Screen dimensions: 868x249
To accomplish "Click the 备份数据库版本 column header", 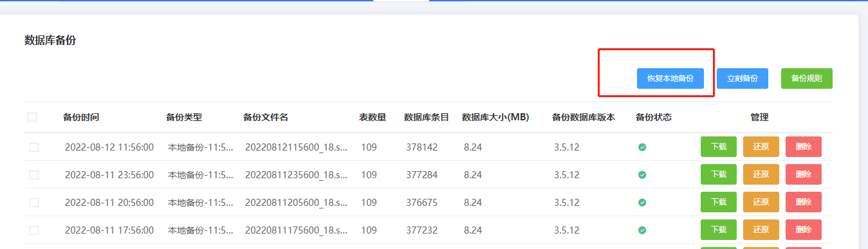I will coord(584,117).
